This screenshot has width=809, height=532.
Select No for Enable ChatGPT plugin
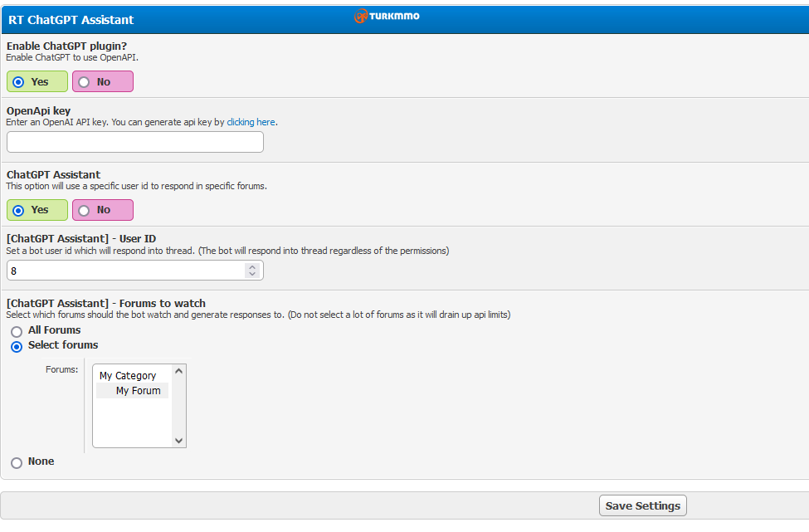pyautogui.click(x=103, y=81)
